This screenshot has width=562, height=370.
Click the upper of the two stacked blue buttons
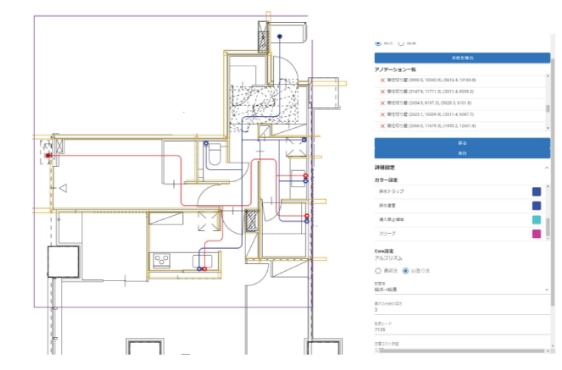(462, 143)
